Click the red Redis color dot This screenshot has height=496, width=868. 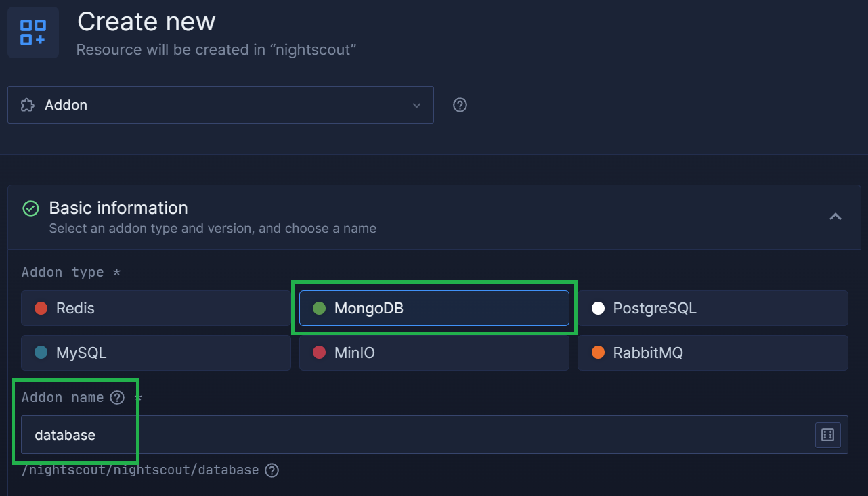[41, 309]
